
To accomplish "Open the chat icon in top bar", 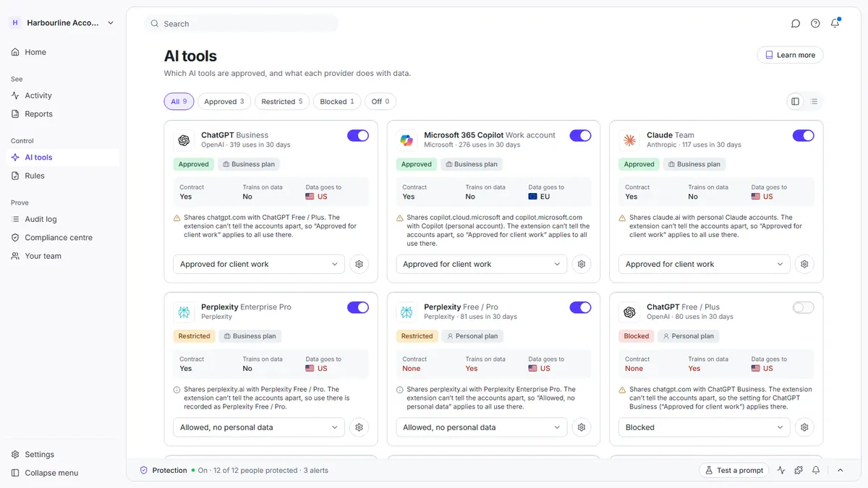I will pos(796,23).
